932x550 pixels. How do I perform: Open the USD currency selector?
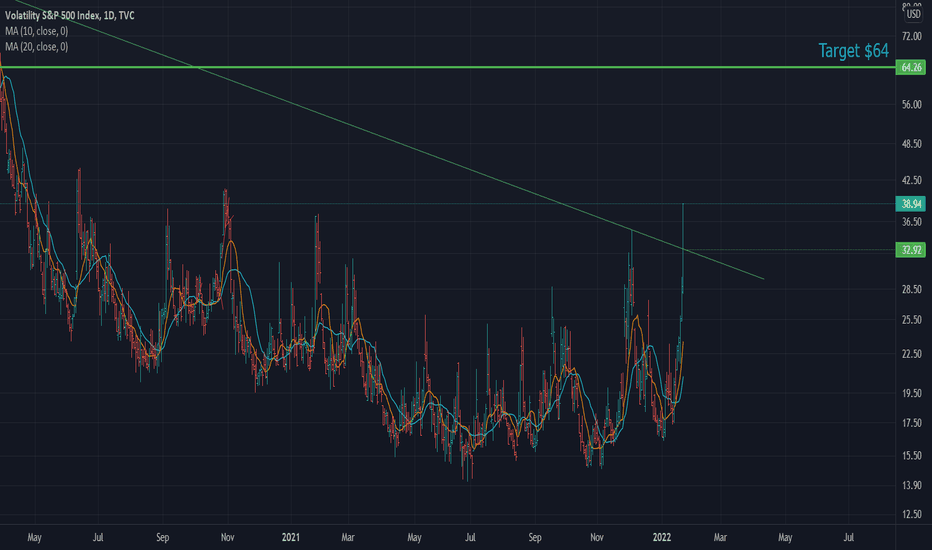[913, 14]
